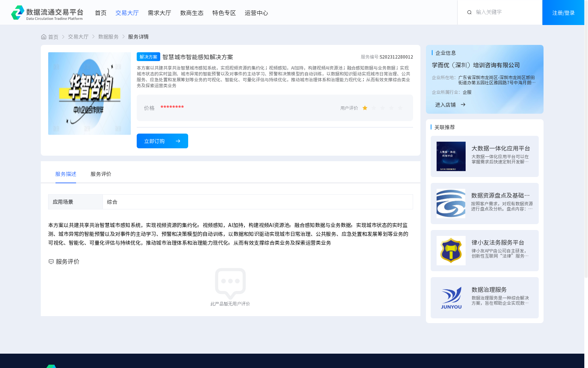The width and height of the screenshot is (588, 368).
Task: Click the platform logo icon
Action: (x=18, y=13)
